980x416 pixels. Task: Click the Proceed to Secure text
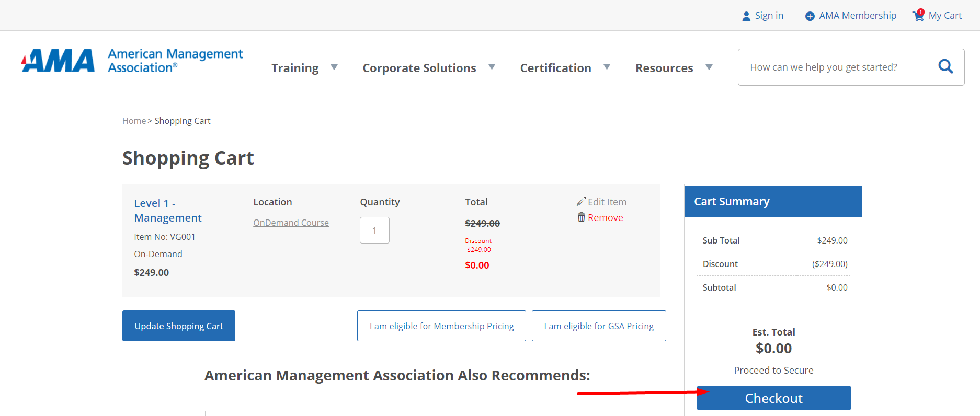click(x=773, y=370)
